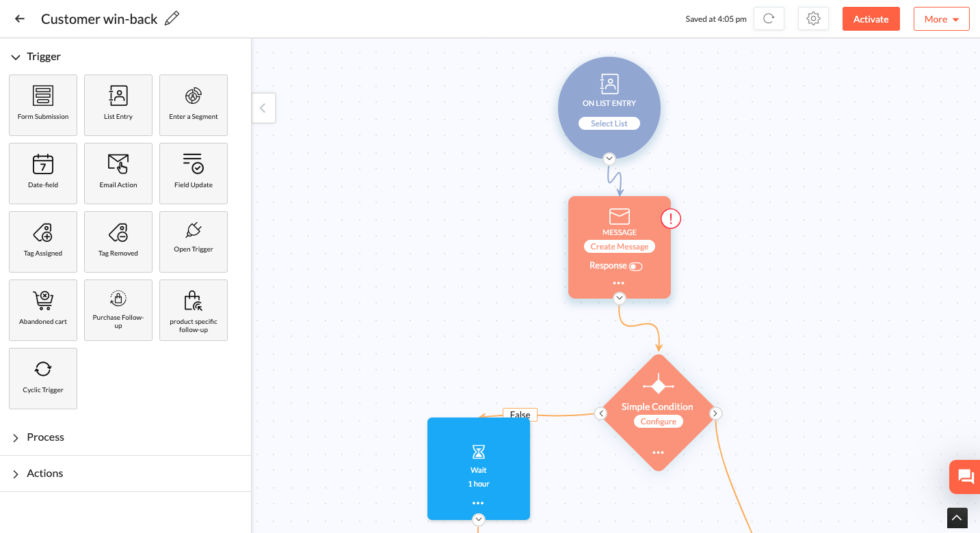
Task: Select the product specific follow-up trigger
Action: pos(194,310)
